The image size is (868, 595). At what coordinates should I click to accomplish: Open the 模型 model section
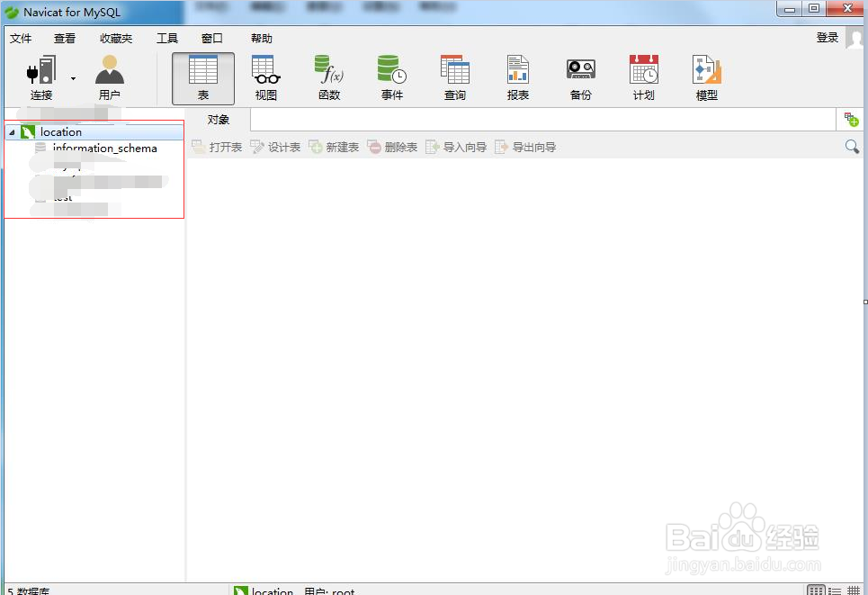[707, 78]
